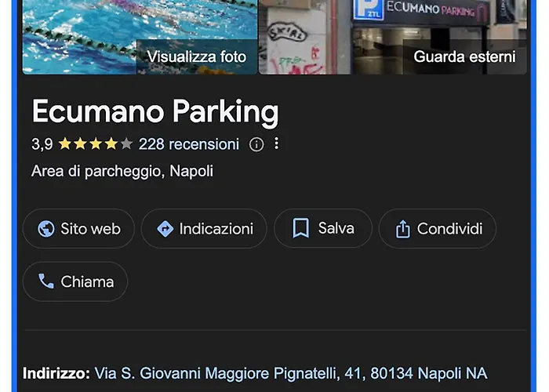549x392 pixels.
Task: Open the 228 recensioni link
Action: click(189, 144)
